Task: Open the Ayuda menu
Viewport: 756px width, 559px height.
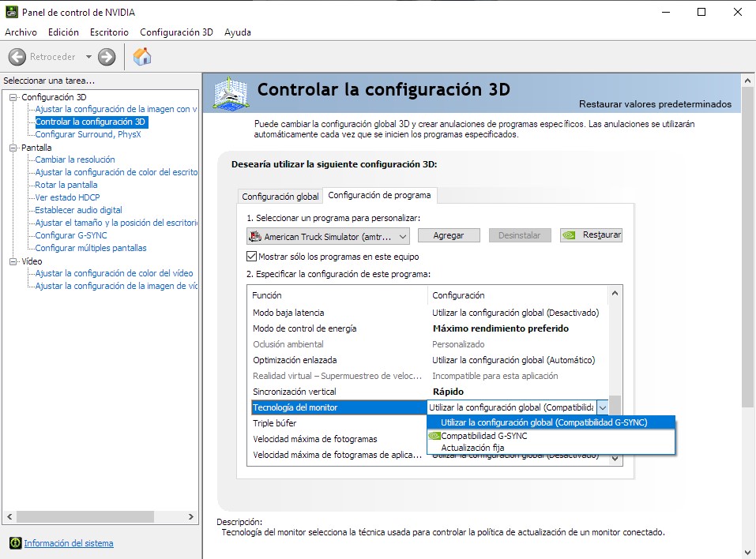Action: pyautogui.click(x=238, y=32)
